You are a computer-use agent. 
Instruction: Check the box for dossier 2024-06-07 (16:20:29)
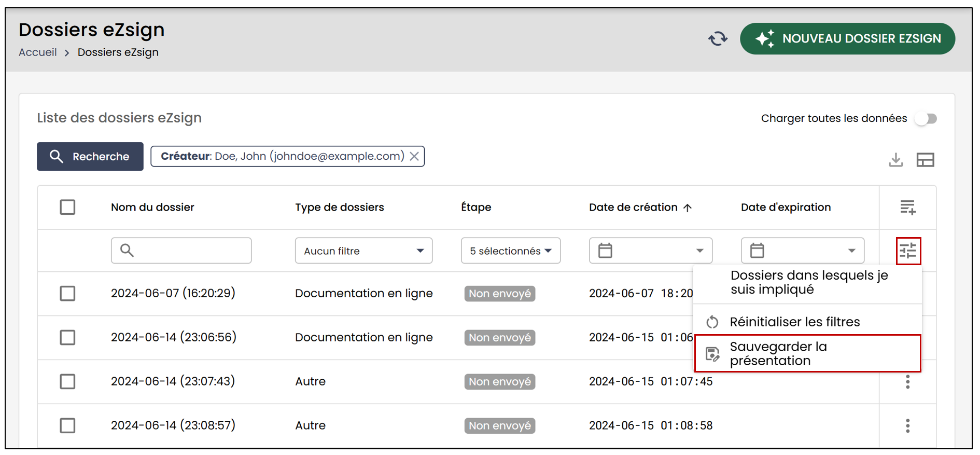[x=67, y=294]
